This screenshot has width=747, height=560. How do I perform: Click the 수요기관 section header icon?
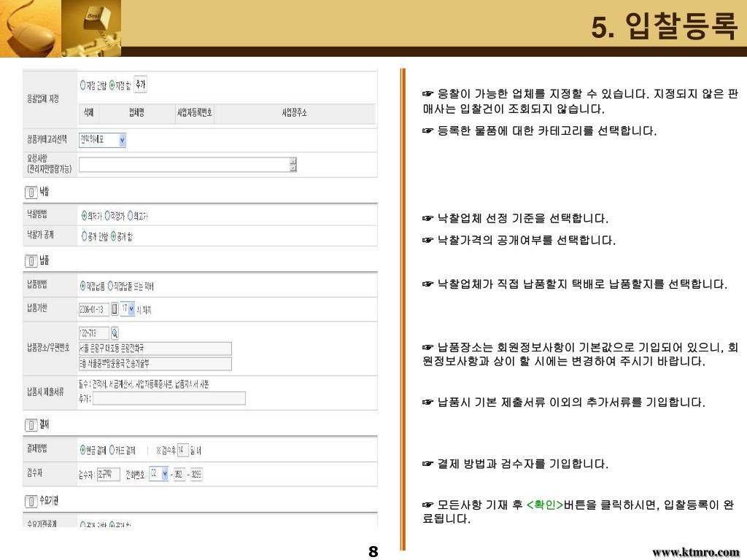point(31,501)
